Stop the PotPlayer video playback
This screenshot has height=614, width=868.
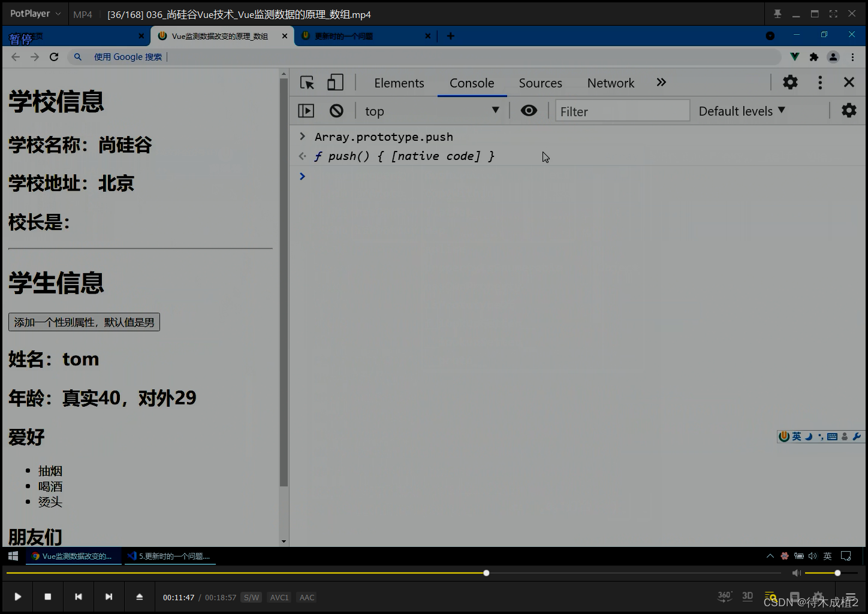click(x=48, y=597)
